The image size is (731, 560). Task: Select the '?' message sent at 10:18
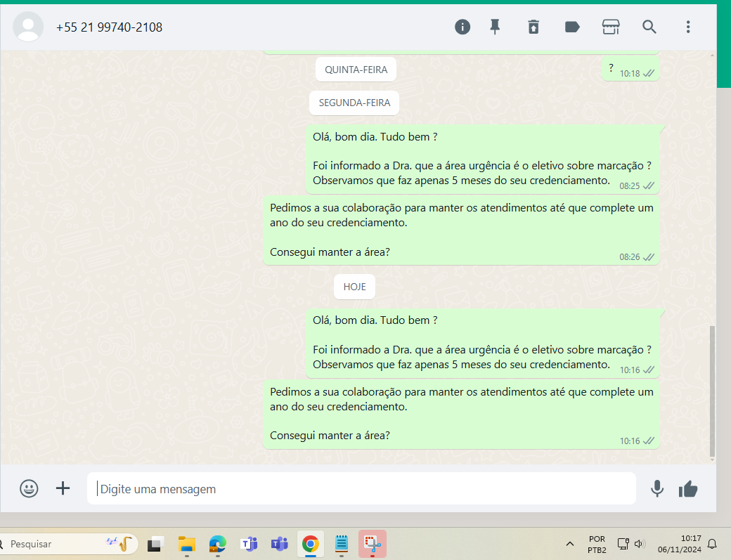tap(630, 70)
